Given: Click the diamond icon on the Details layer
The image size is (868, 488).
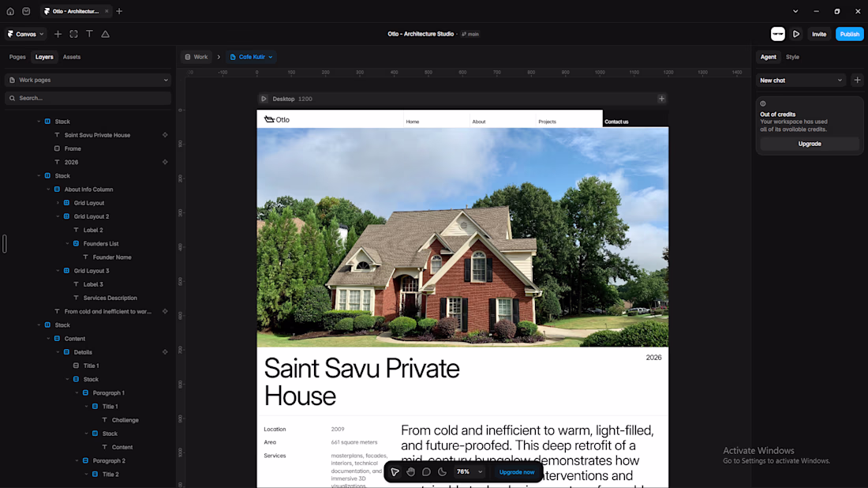Looking at the screenshot, I should pos(165,351).
